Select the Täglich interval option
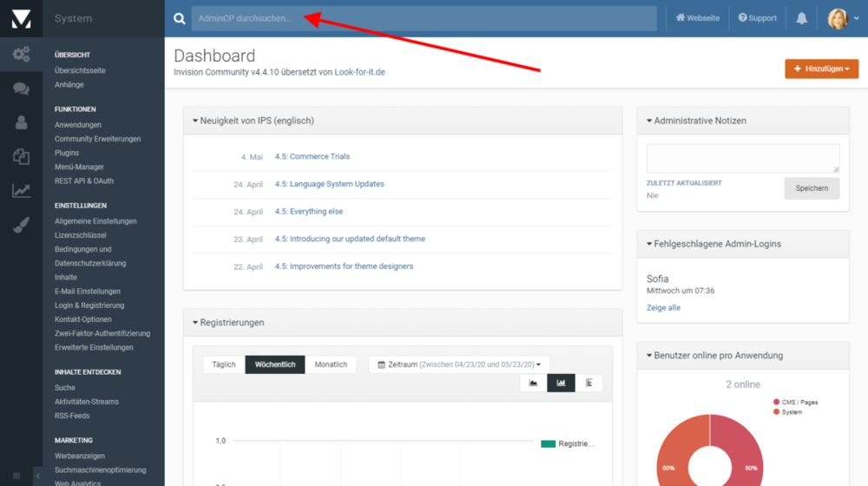The height and width of the screenshot is (486, 868). pos(224,364)
